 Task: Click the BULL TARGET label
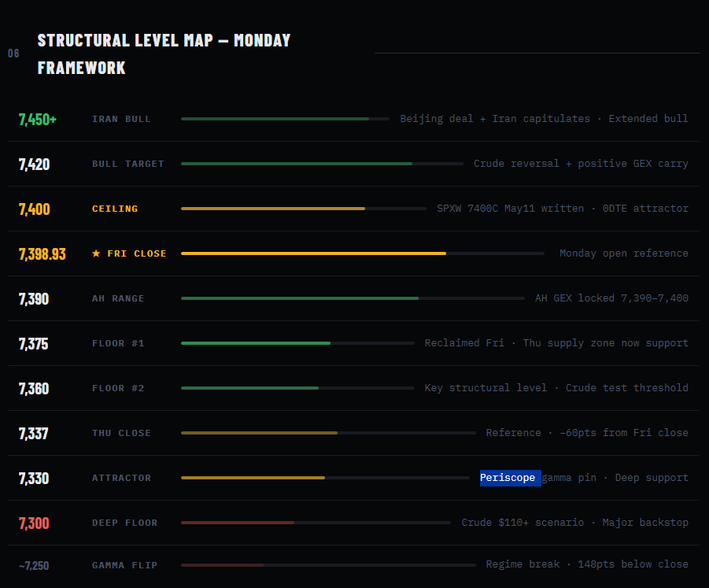128,164
